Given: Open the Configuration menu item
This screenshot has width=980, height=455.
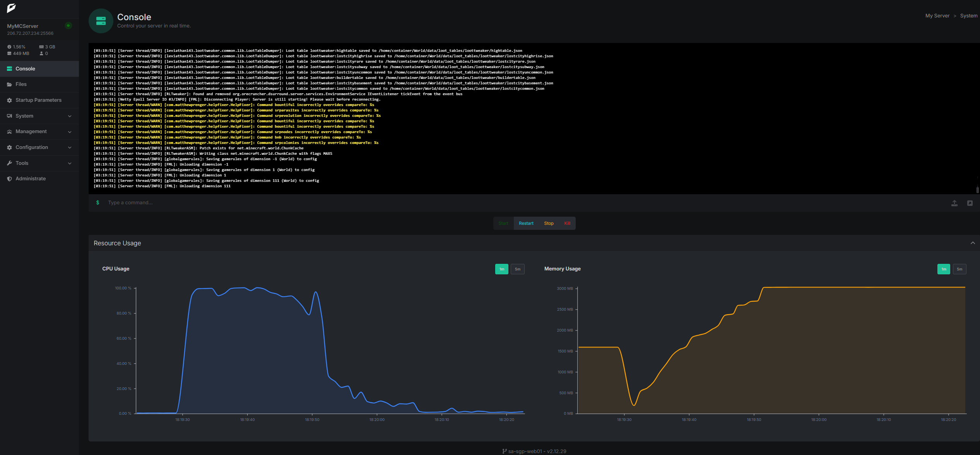Looking at the screenshot, I should (x=31, y=147).
